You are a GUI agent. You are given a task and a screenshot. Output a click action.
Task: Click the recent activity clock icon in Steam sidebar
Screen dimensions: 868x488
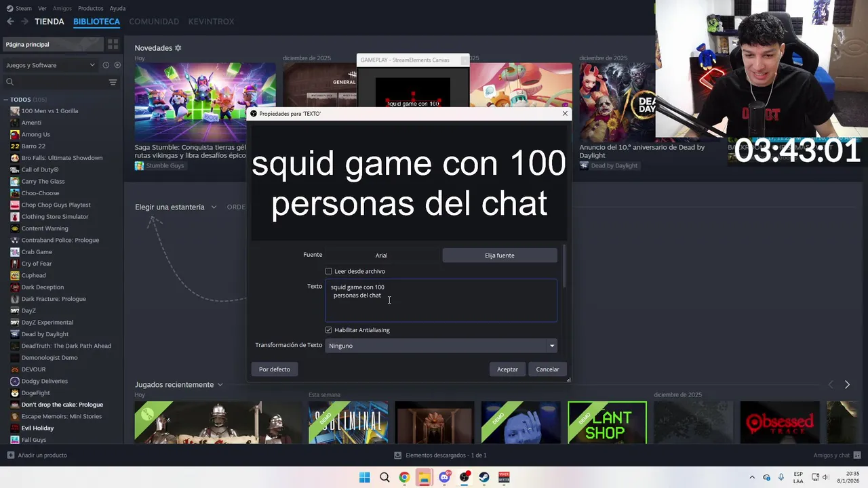pyautogui.click(x=106, y=65)
